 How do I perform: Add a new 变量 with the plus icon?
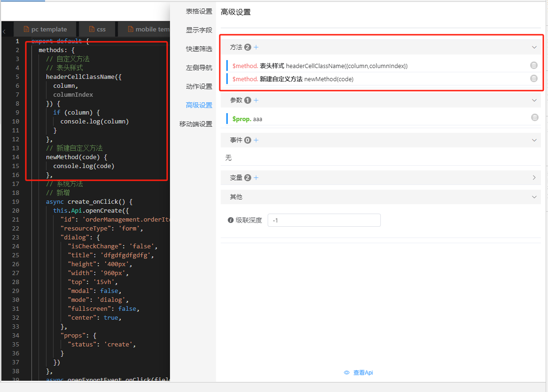tap(256, 177)
